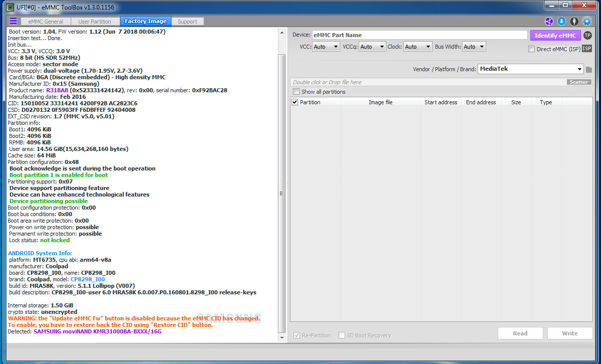Click the build description line

132,292
